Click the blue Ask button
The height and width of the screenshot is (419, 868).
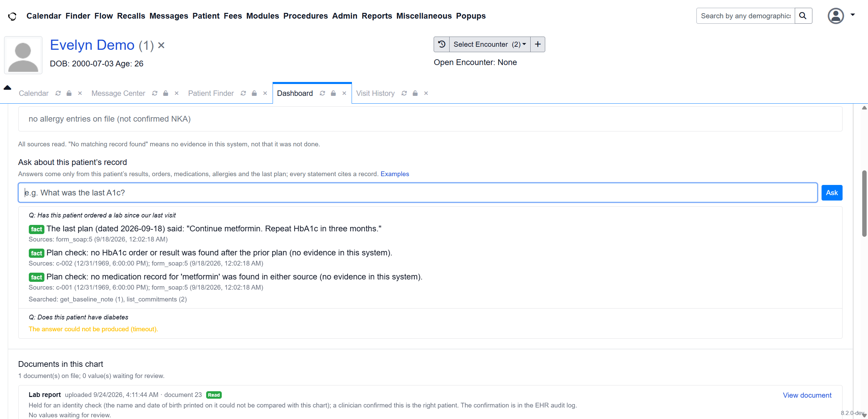[832, 193]
